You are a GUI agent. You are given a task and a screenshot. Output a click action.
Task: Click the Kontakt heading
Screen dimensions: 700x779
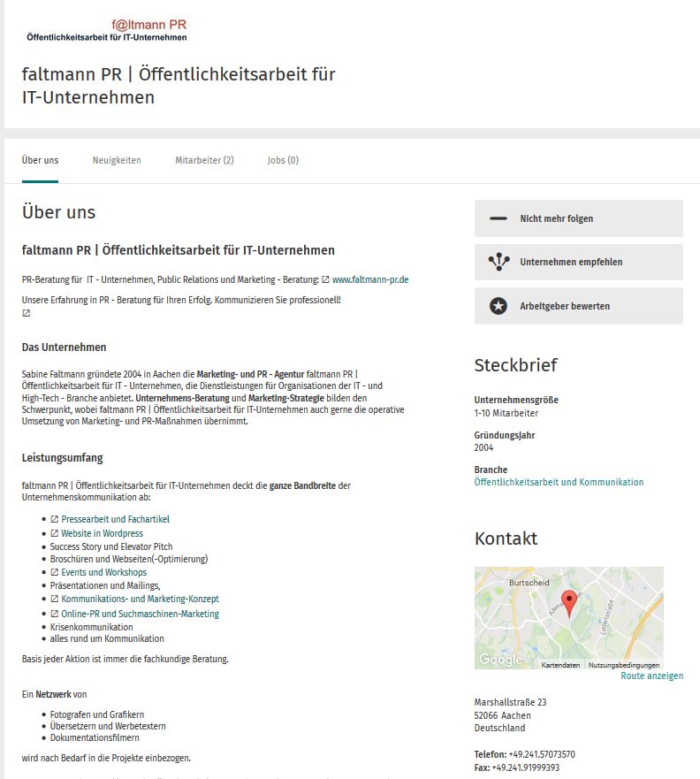tap(506, 538)
